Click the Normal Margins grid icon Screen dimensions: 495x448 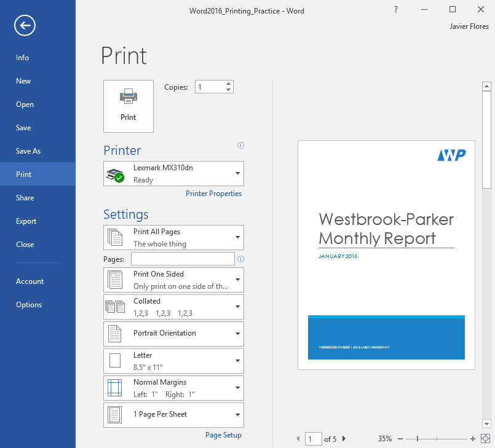pyautogui.click(x=114, y=387)
